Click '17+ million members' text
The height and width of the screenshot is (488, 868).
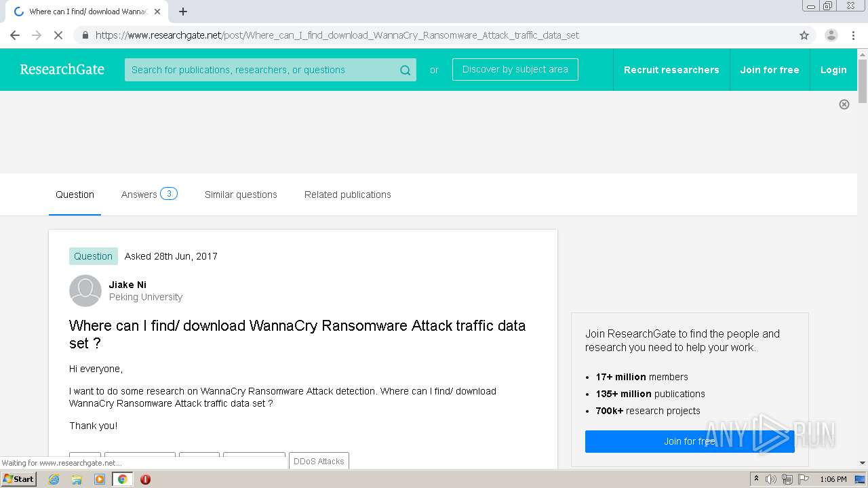642,377
